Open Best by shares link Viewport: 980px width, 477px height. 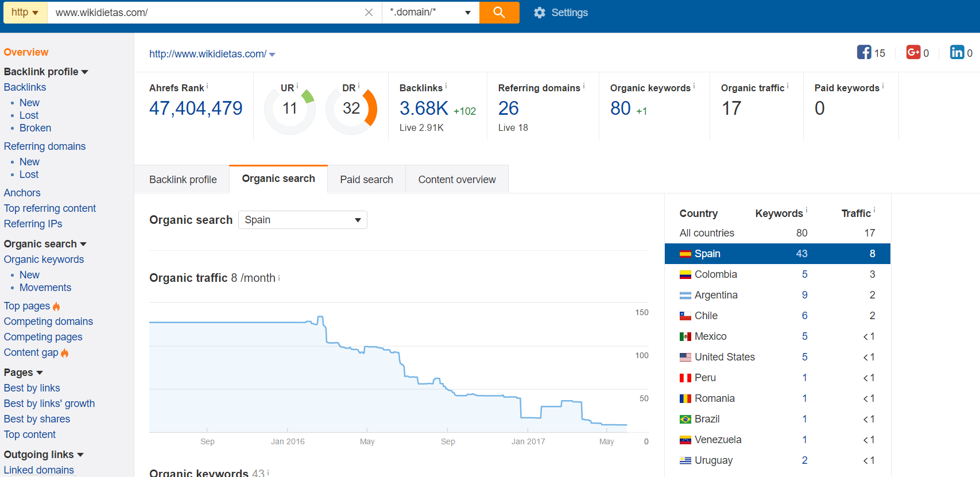pos(37,419)
